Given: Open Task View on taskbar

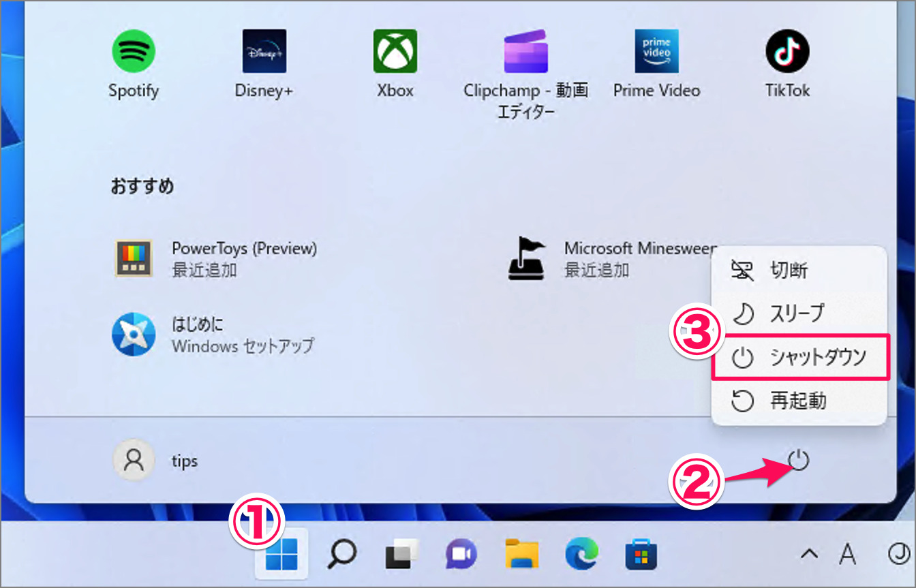Looking at the screenshot, I should point(401,555).
